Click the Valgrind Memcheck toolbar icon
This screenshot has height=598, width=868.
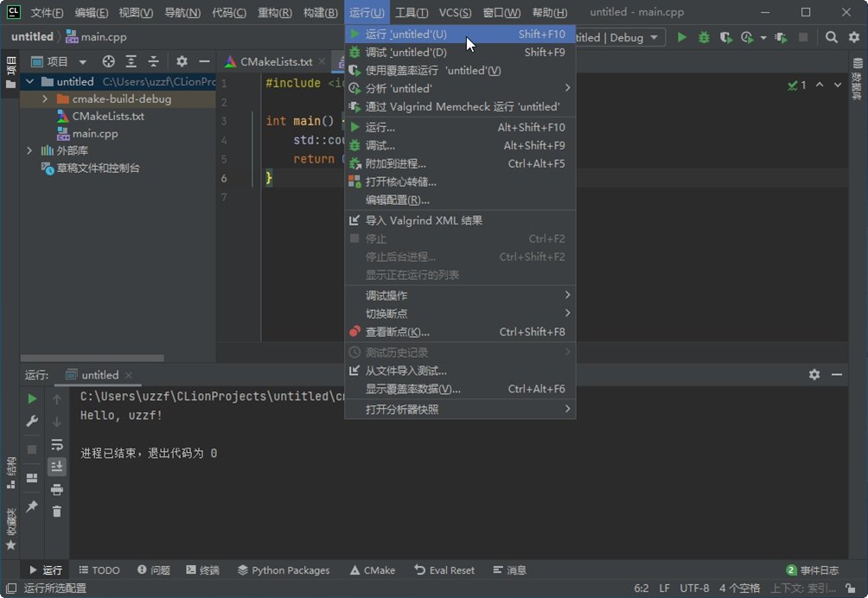781,37
